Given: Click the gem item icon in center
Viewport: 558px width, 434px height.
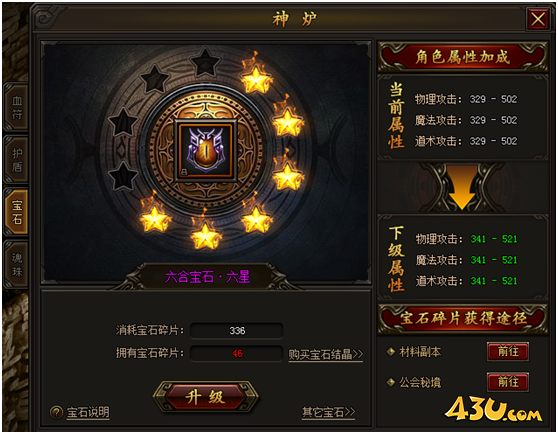Looking at the screenshot, I should (206, 150).
